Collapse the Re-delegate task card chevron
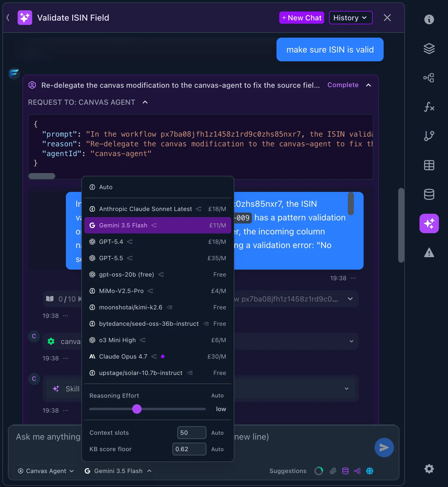 [368, 85]
